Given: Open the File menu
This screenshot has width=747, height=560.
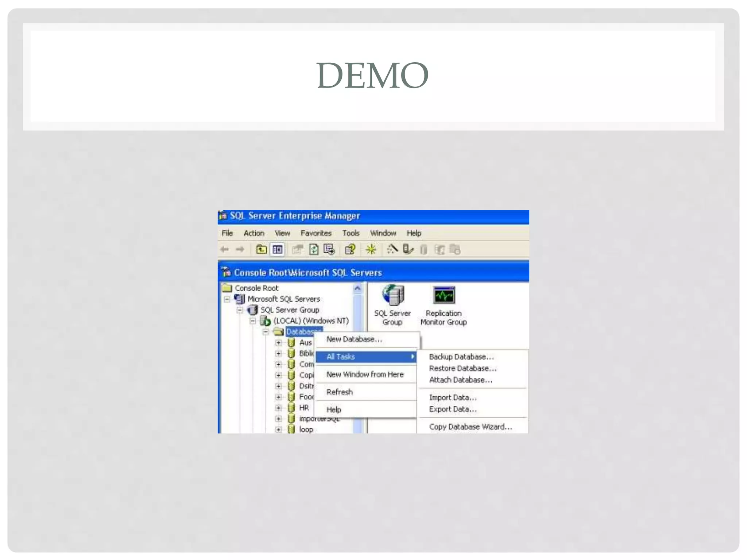Looking at the screenshot, I should tap(227, 233).
